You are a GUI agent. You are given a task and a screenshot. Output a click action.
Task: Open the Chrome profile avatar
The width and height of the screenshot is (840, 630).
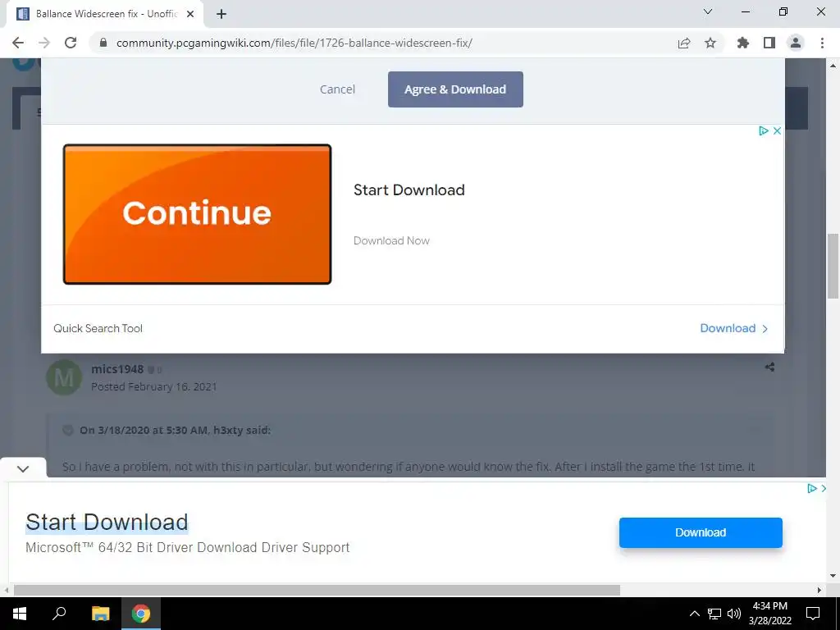[x=796, y=43]
